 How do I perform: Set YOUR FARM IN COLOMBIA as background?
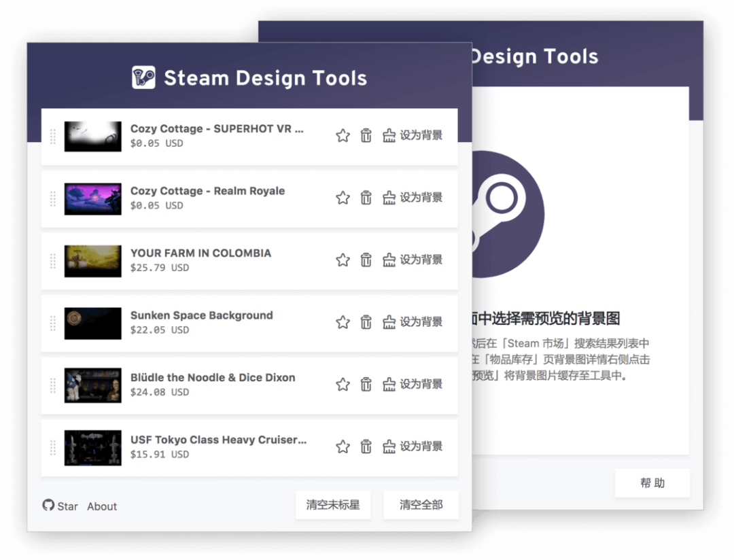tap(413, 260)
